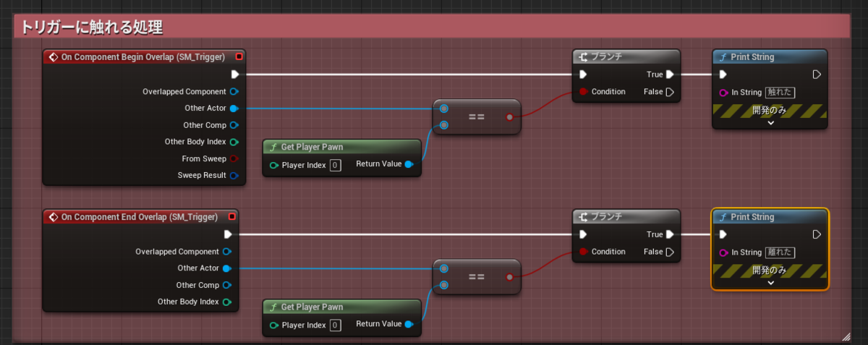The width and height of the screenshot is (868, 345).
Task: Edit Player Index value on upper Get Player Pawn
Action: click(335, 166)
